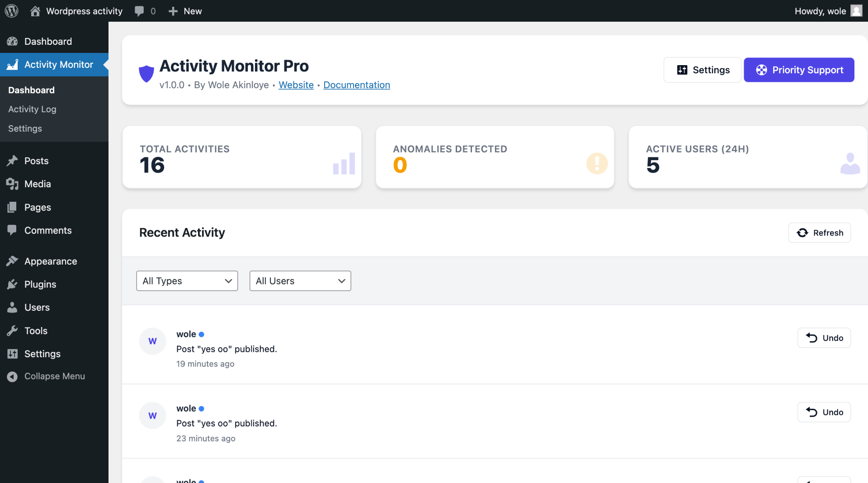868x483 pixels.
Task: Undo the post published 19 minutes ago
Action: [x=824, y=338]
